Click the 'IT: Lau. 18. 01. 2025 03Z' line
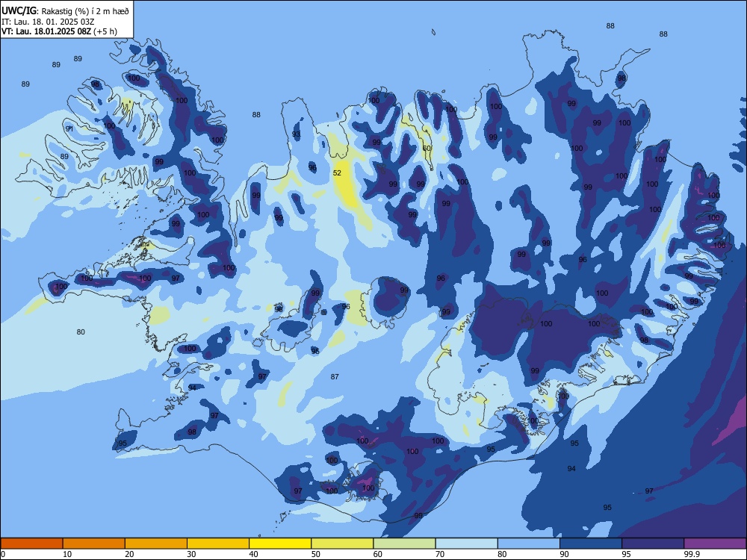747x560 pixels. click(48, 22)
